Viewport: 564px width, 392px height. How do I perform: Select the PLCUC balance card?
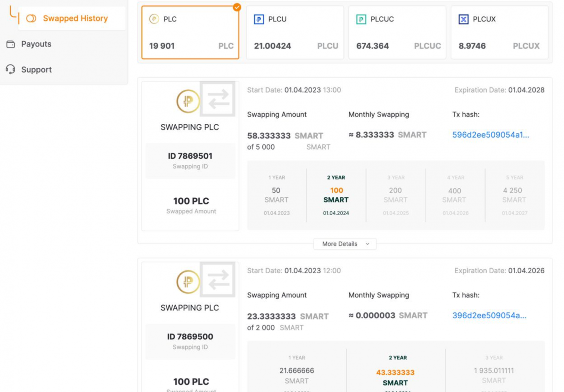tap(397, 33)
